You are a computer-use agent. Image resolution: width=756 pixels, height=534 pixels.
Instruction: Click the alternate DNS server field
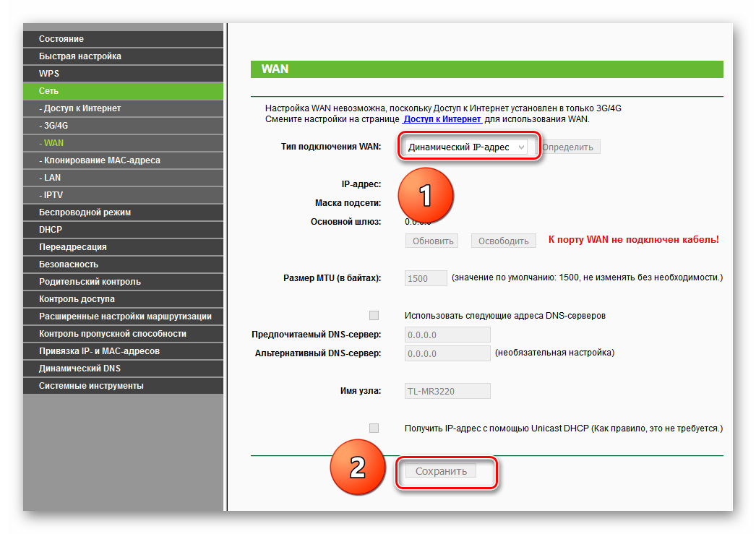(447, 353)
